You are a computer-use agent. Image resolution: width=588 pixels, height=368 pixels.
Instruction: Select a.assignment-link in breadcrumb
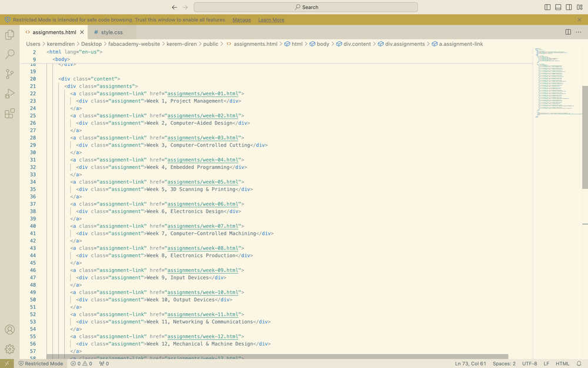(x=461, y=44)
